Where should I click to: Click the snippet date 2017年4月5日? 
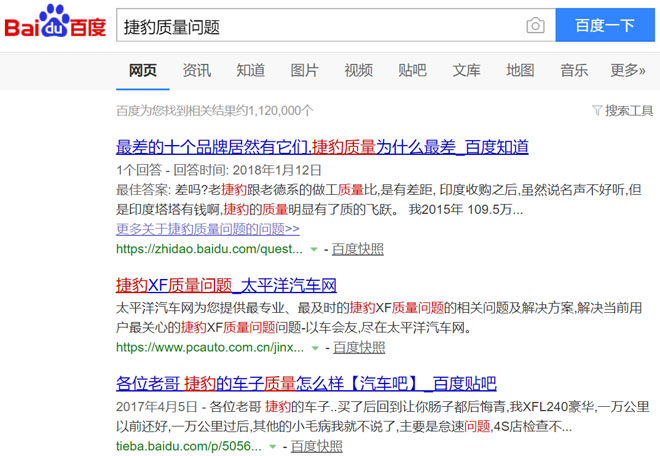(x=157, y=407)
